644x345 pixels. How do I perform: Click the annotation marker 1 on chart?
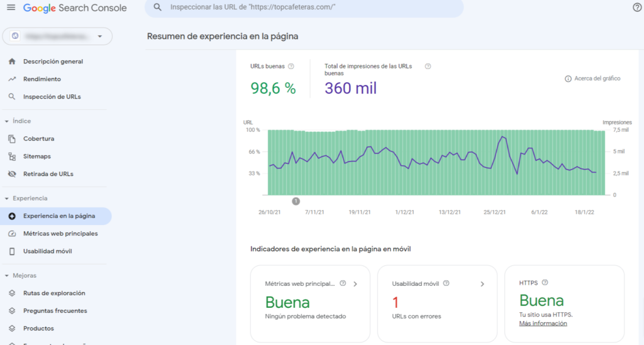tap(296, 201)
